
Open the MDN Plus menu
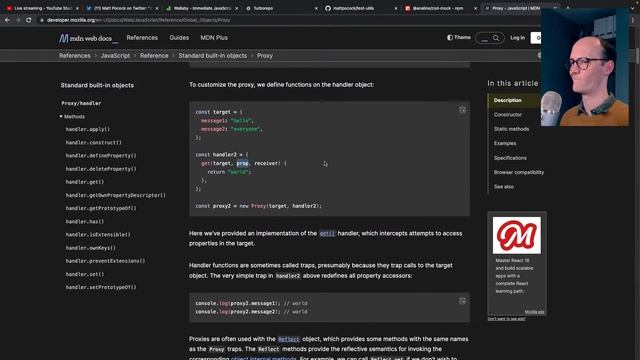tap(214, 38)
